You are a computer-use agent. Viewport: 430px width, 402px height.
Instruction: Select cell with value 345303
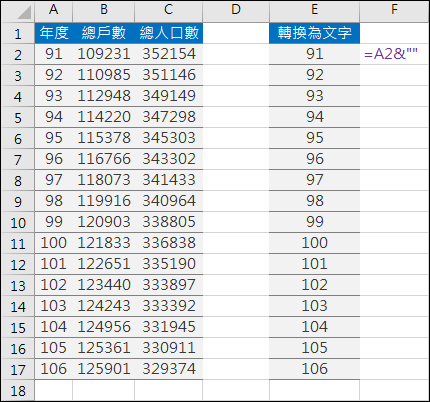coord(169,138)
